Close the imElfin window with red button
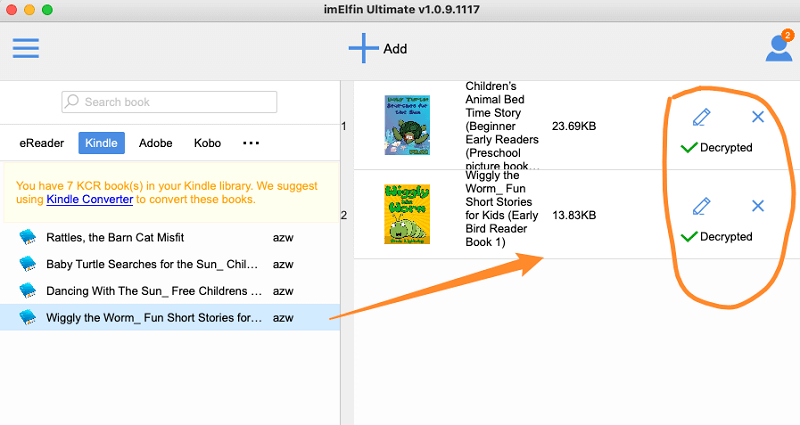The height and width of the screenshot is (425, 800). pos(11,10)
